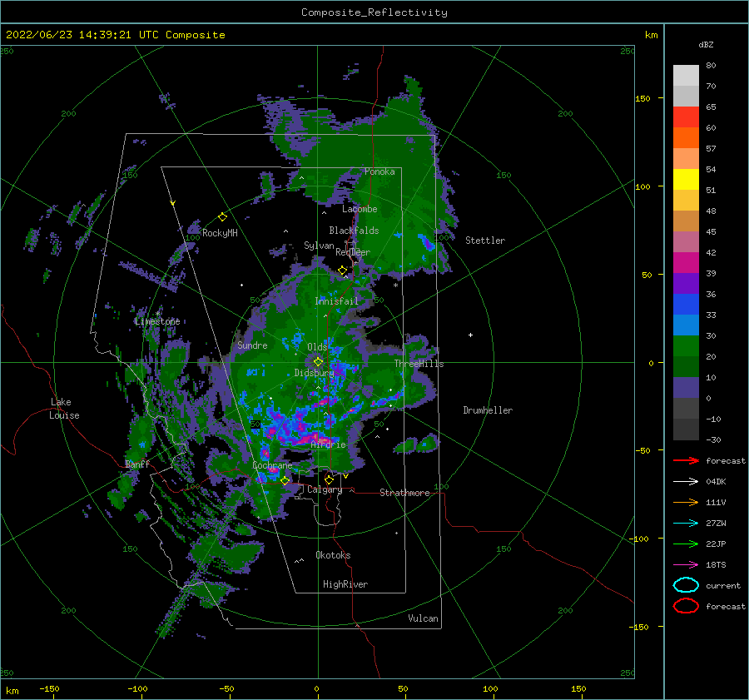Click the Airdrie city label
749x700 pixels.
point(328,444)
